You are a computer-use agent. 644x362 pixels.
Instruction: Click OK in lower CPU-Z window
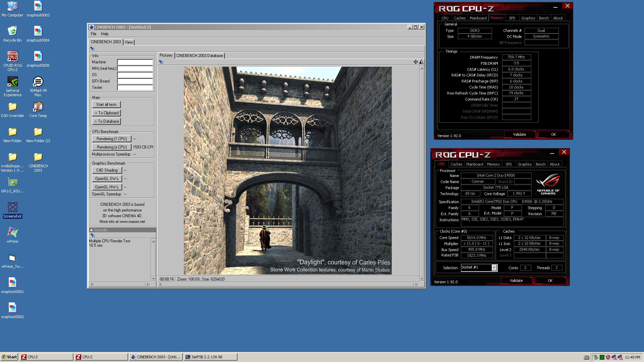coord(550,281)
